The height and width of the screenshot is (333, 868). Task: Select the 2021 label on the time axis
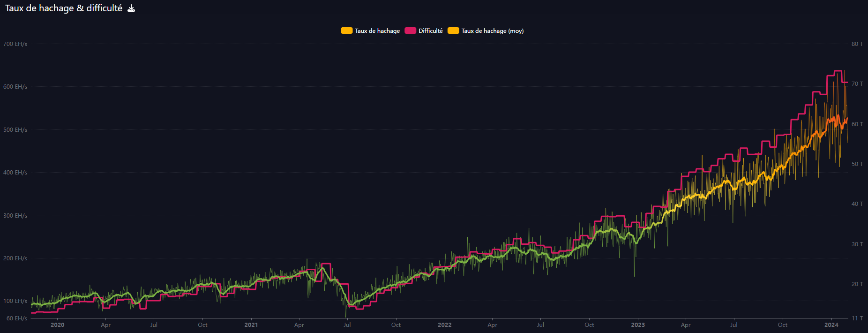click(251, 325)
